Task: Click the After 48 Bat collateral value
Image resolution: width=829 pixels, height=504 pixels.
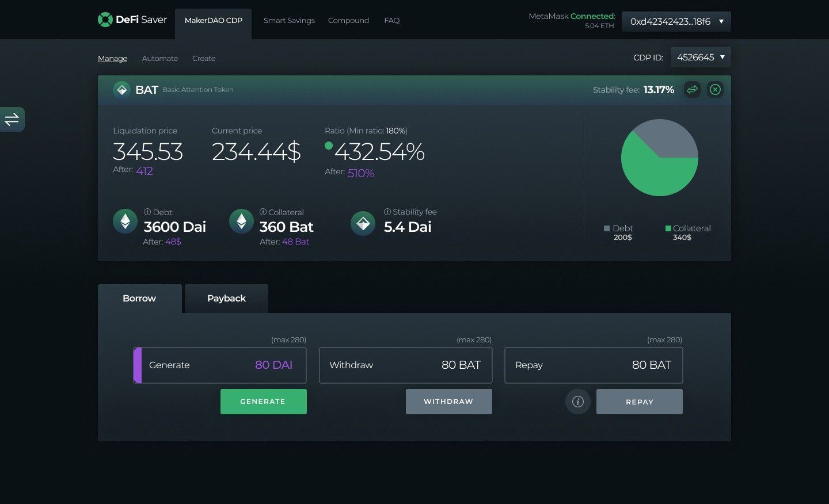Action: point(296,242)
